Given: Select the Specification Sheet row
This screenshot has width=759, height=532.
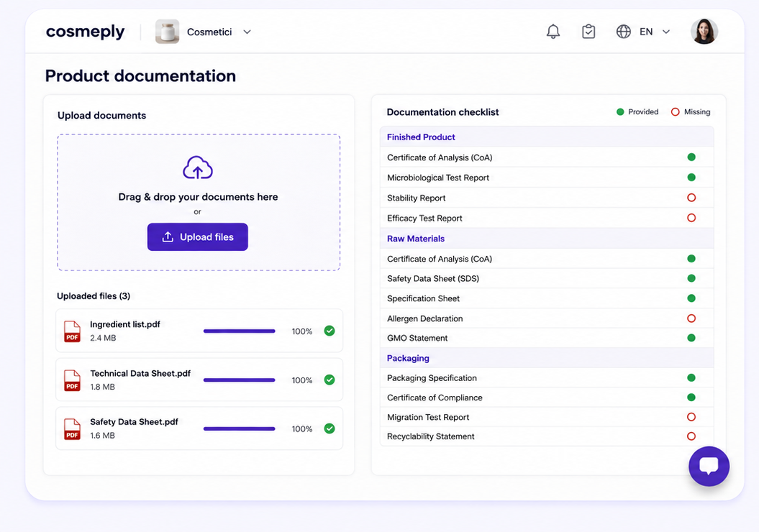Looking at the screenshot, I should click(x=547, y=298).
